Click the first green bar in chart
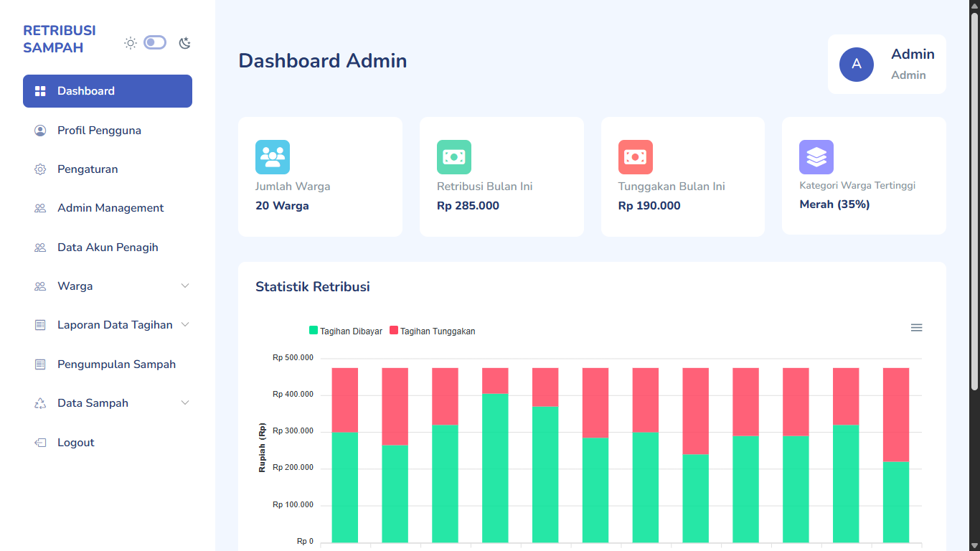The width and height of the screenshot is (980, 551). pyautogui.click(x=344, y=487)
